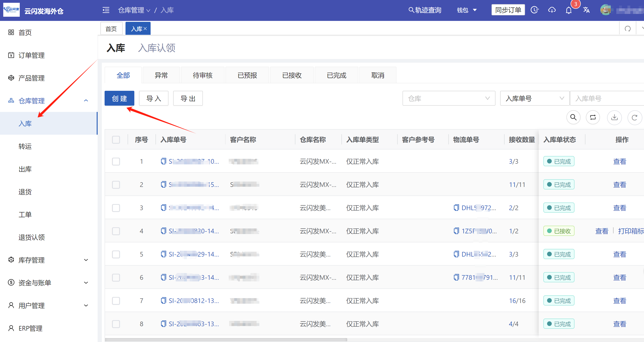This screenshot has height=342, width=644.
Task: Open the 入库单号 search type dropdown
Action: (x=535, y=98)
